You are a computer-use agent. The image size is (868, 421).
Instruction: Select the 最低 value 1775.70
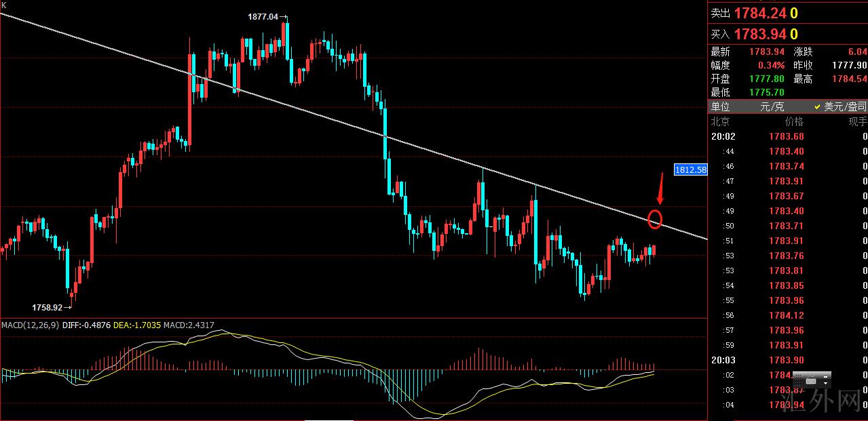pos(767,93)
